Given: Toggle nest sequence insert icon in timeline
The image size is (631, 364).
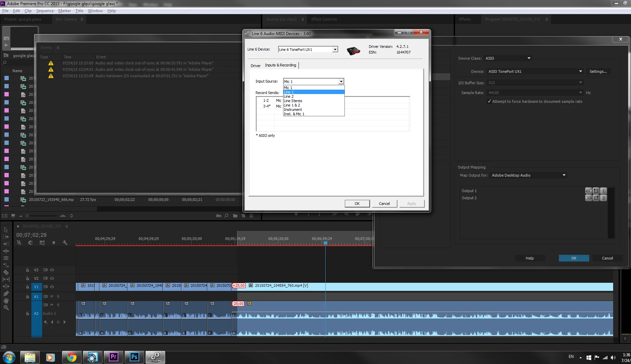Looking at the screenshot, I should click(x=19, y=243).
